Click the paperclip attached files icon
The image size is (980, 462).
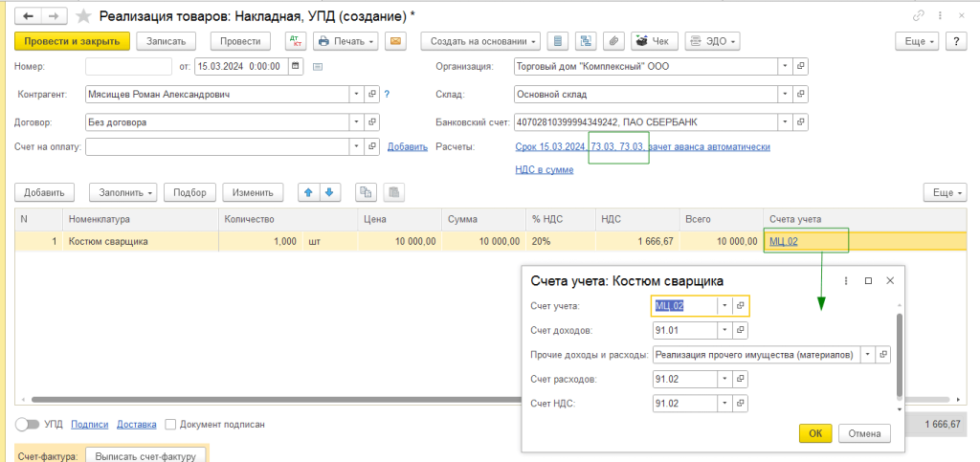(613, 41)
